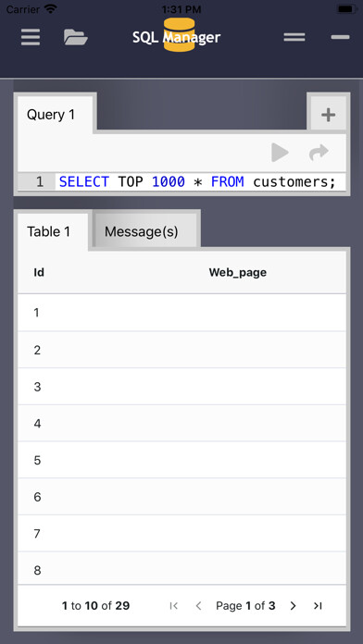The image size is (363, 644).
Task: Tap the database logo icon
Action: pos(179,34)
